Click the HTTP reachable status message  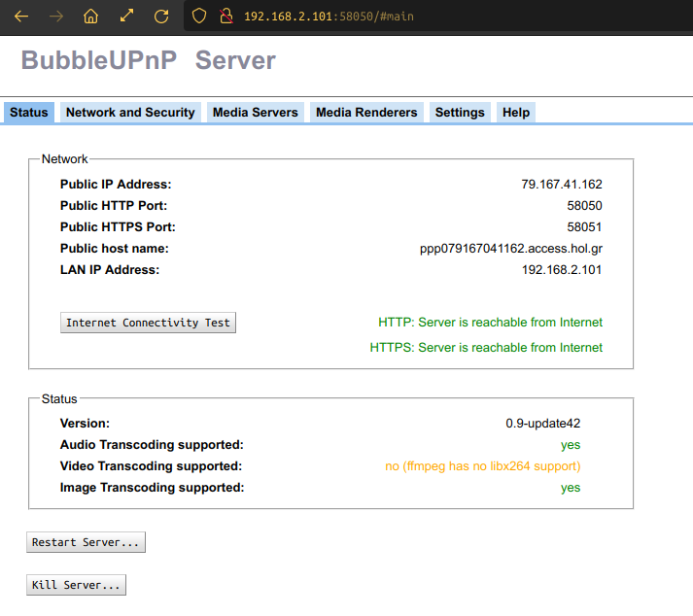490,323
